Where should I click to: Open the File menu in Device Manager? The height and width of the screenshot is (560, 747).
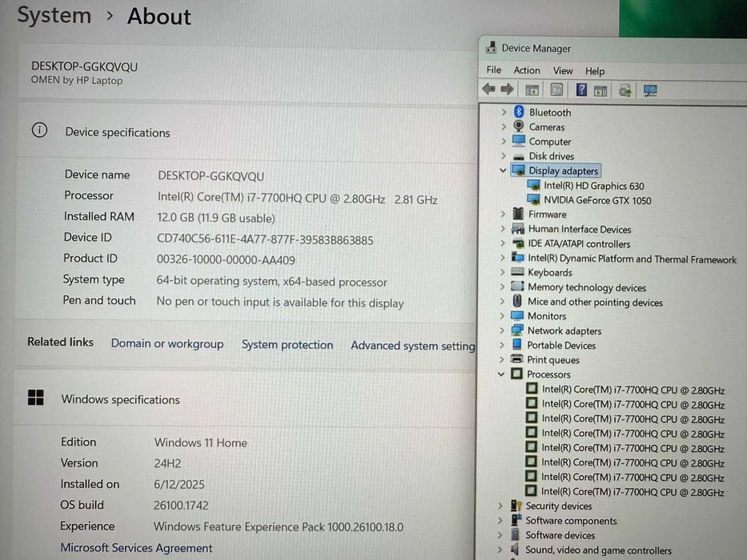493,70
